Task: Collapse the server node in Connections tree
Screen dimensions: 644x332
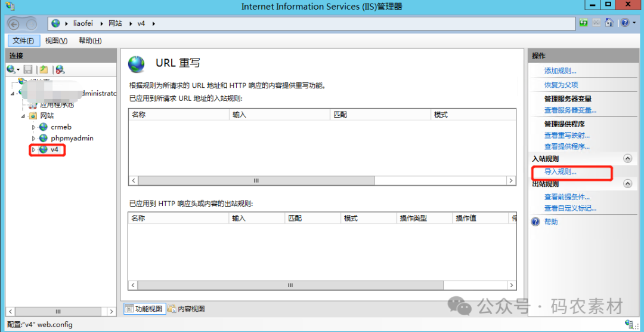Action: (x=13, y=93)
